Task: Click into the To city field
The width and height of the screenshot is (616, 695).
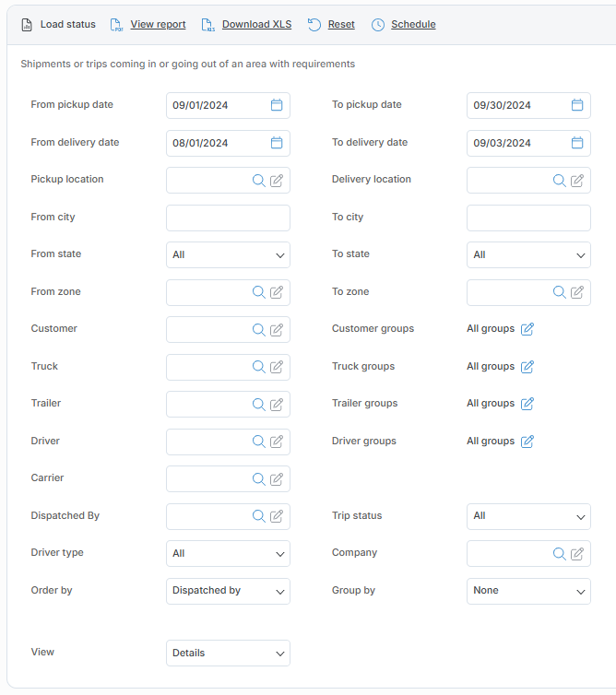Action: (528, 218)
